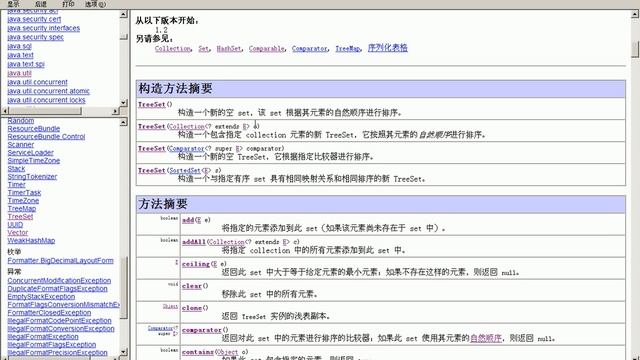Open the clear method link
The width and height of the screenshot is (640, 360).
[x=192, y=286]
